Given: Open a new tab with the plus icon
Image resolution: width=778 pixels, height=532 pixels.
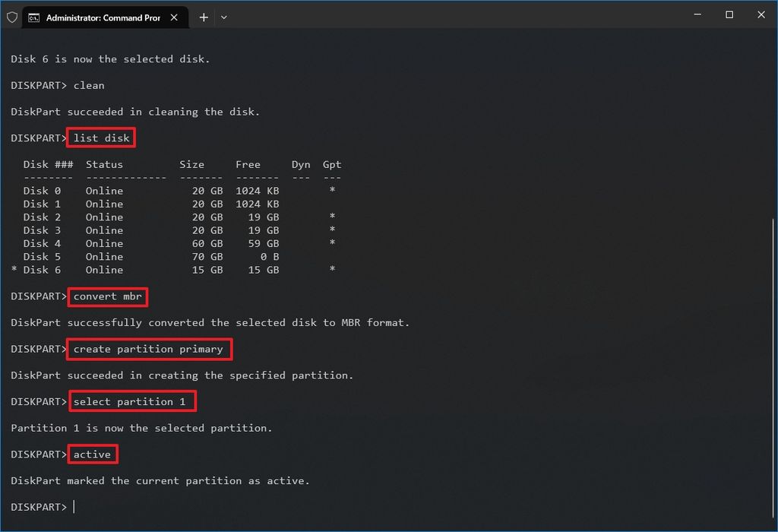Looking at the screenshot, I should (x=204, y=17).
